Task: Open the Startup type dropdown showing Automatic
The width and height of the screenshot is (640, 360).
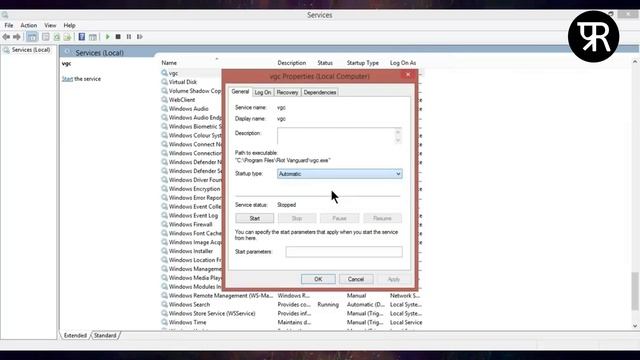Action: [x=340, y=174]
